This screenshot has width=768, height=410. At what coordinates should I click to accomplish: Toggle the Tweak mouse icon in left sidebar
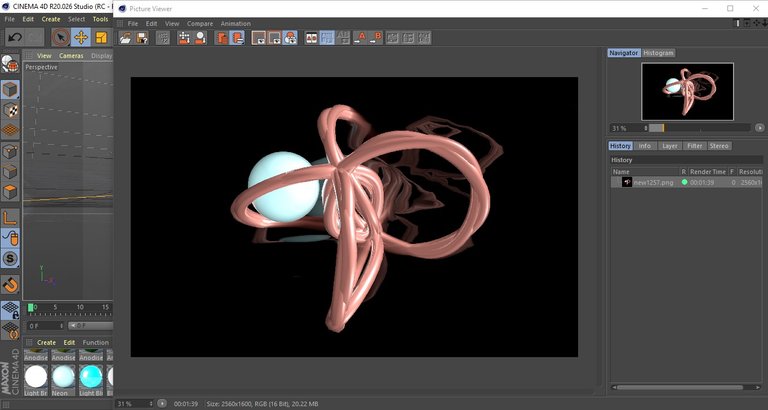click(x=10, y=238)
